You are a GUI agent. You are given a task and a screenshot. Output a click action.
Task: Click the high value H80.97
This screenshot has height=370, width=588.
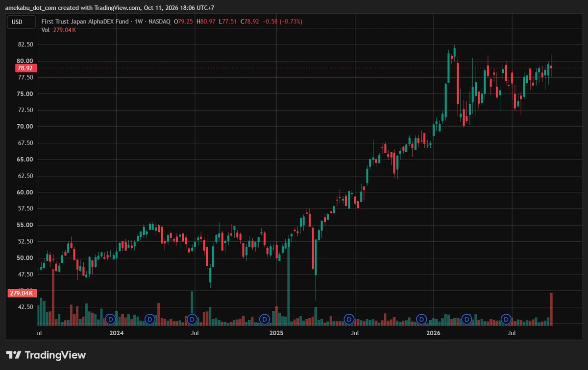coord(206,22)
